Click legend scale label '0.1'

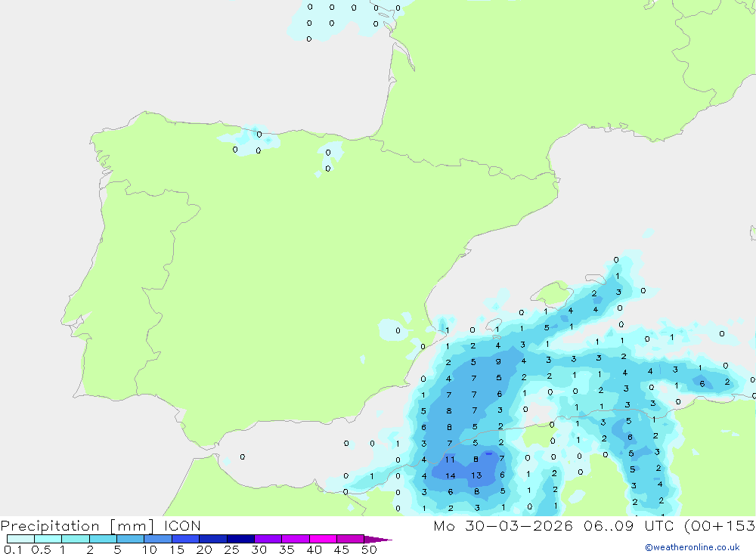(x=13, y=549)
